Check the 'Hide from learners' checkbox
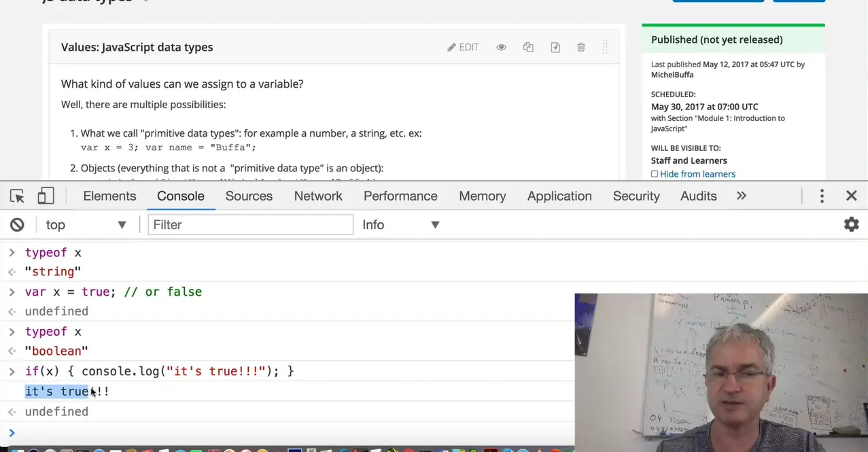 [x=655, y=174]
